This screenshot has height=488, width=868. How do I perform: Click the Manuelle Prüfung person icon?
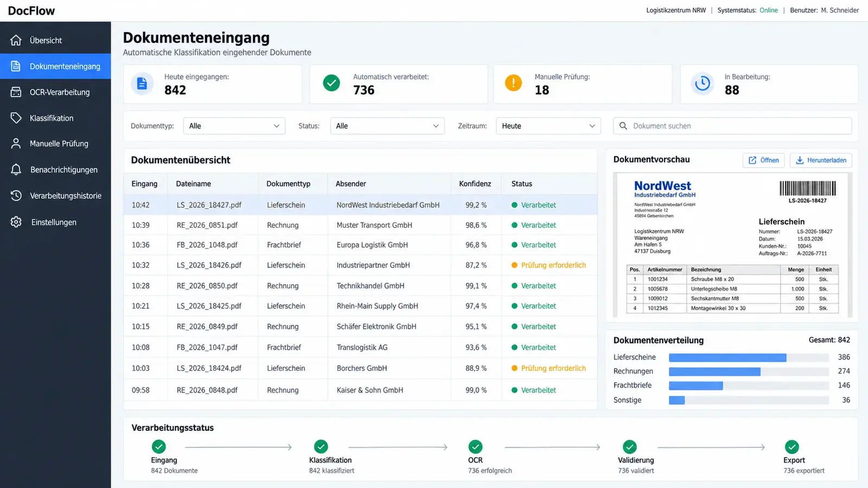pyautogui.click(x=16, y=144)
